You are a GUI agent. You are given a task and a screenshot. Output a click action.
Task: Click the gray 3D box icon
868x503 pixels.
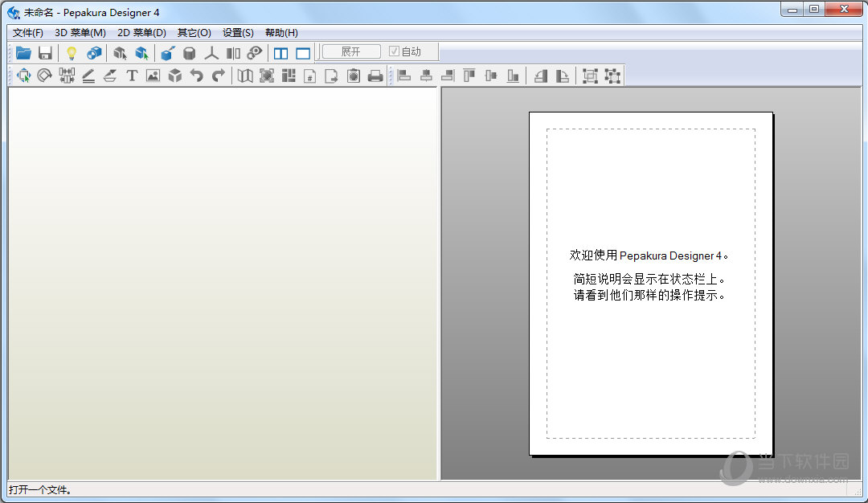click(175, 76)
